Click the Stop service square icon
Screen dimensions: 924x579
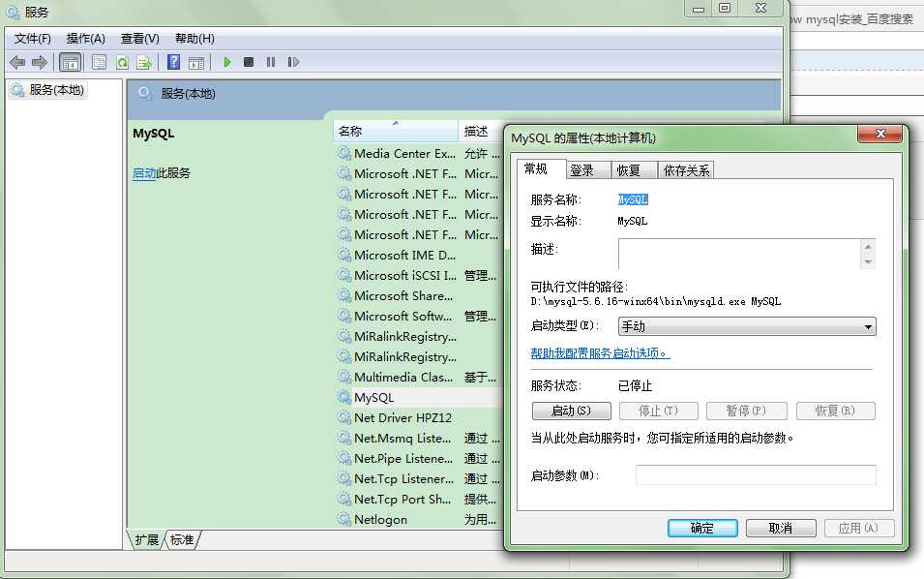tap(249, 62)
